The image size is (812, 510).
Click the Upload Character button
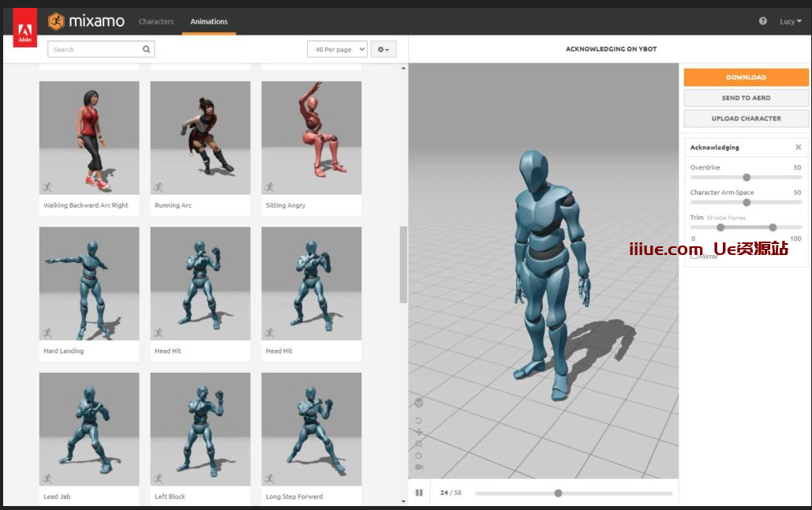coord(746,118)
